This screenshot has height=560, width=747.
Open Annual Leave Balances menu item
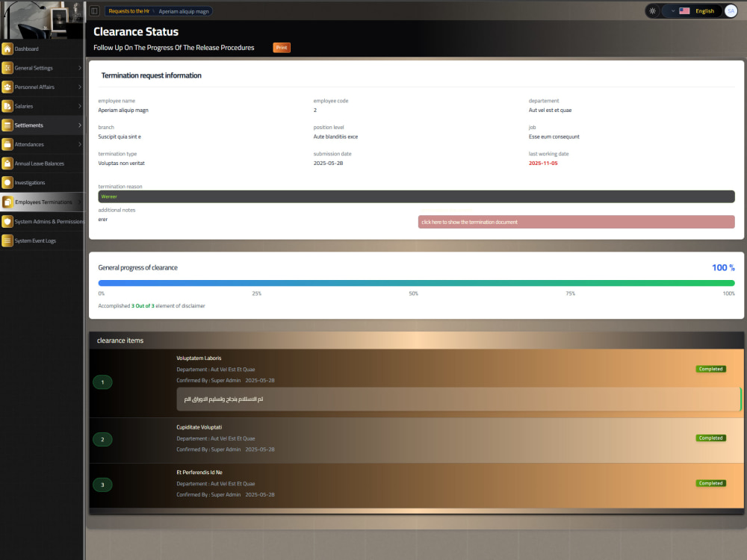click(x=42, y=164)
